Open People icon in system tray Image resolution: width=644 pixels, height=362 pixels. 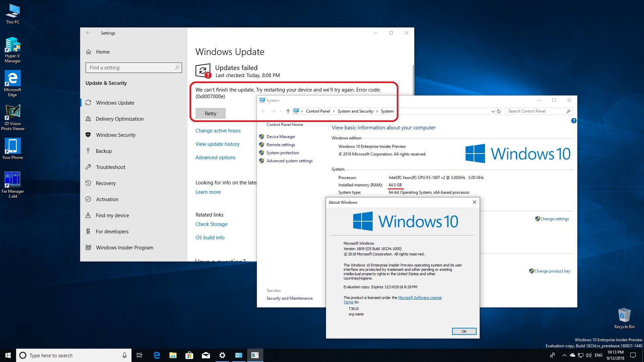[x=552, y=355]
